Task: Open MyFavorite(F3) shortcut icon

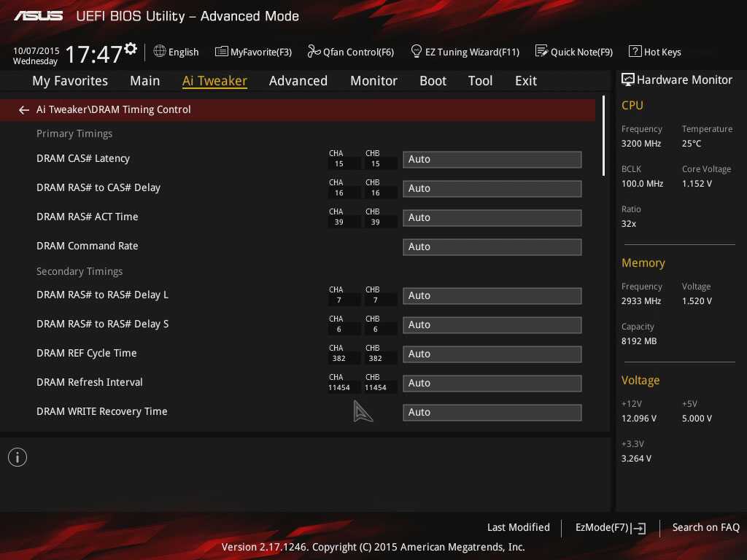Action: tap(222, 52)
